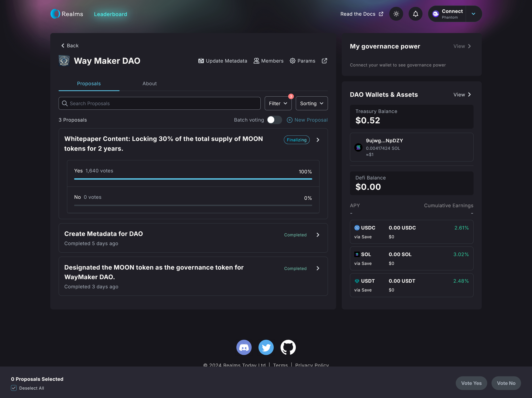Open the Privacy Policy link
Screen dimensions: 532x398
pyautogui.click(x=312, y=365)
